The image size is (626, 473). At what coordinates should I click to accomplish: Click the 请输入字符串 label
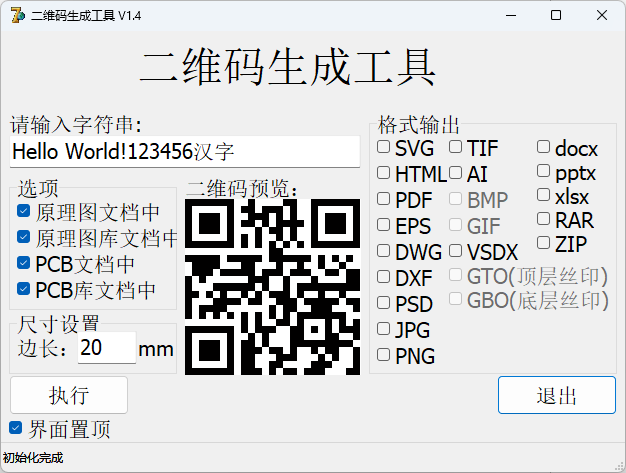click(76, 125)
